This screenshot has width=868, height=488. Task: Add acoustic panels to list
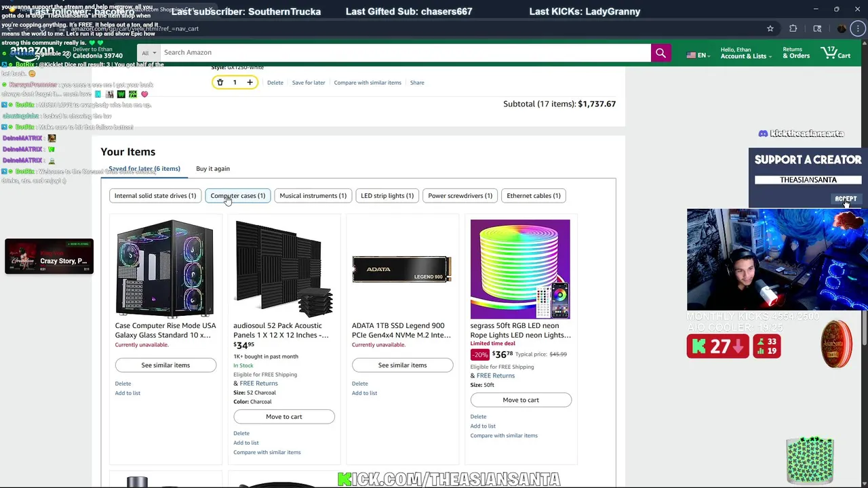pos(246,443)
